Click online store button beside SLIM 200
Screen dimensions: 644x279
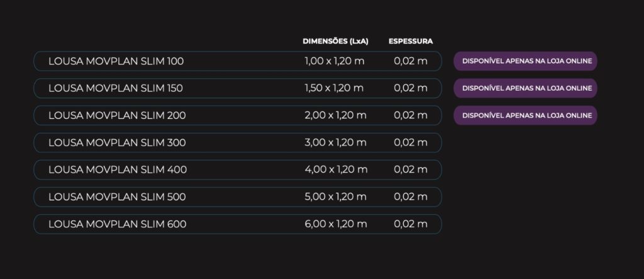pyautogui.click(x=525, y=115)
